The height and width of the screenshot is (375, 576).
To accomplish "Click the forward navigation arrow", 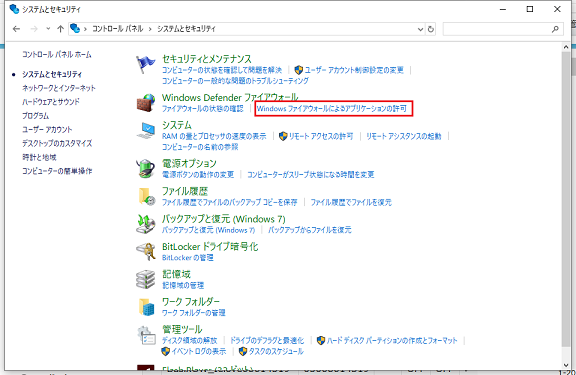I will click(x=34, y=29).
